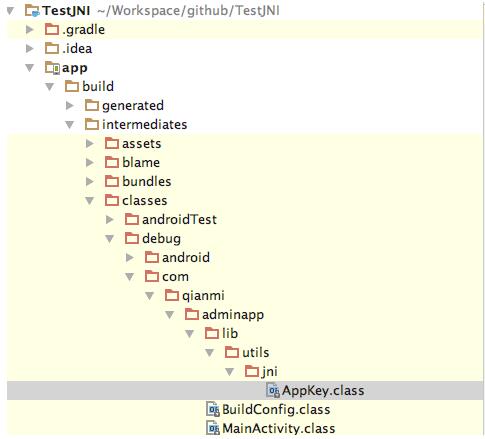
Task: Click the ~/Workspace/github/TestJNI path text
Action: click(x=188, y=11)
